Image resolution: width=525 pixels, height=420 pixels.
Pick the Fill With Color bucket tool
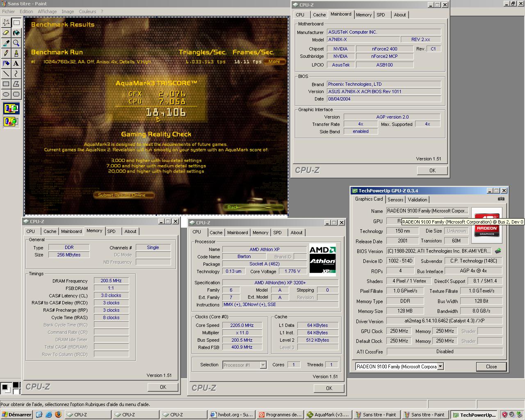tap(16, 33)
